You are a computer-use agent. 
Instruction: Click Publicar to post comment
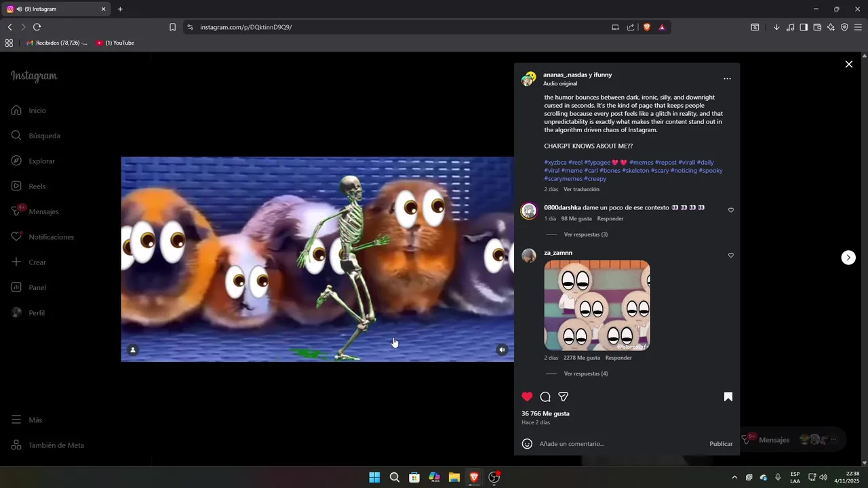pyautogui.click(x=721, y=444)
